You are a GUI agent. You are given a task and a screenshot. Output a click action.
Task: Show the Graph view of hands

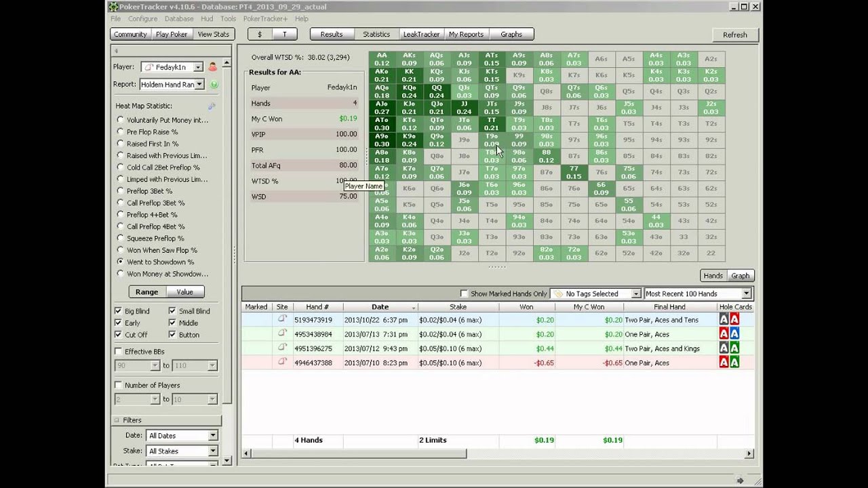pyautogui.click(x=741, y=275)
